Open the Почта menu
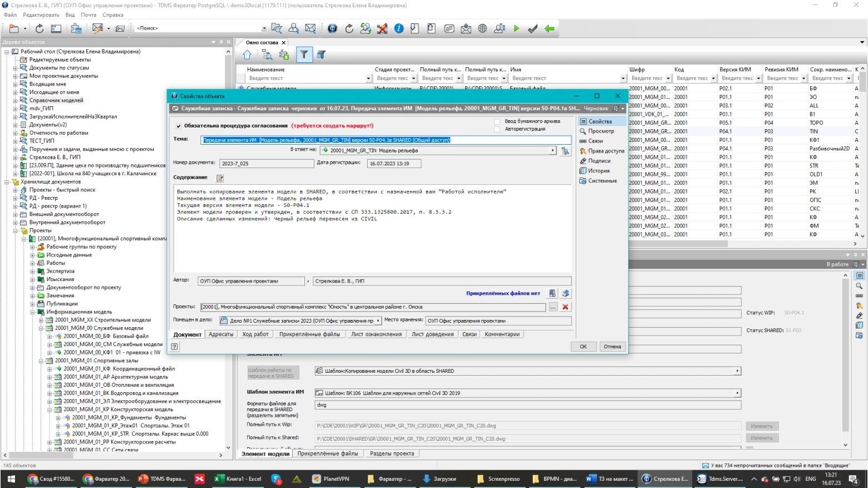Viewport: 868px width, 488px height. click(x=88, y=15)
